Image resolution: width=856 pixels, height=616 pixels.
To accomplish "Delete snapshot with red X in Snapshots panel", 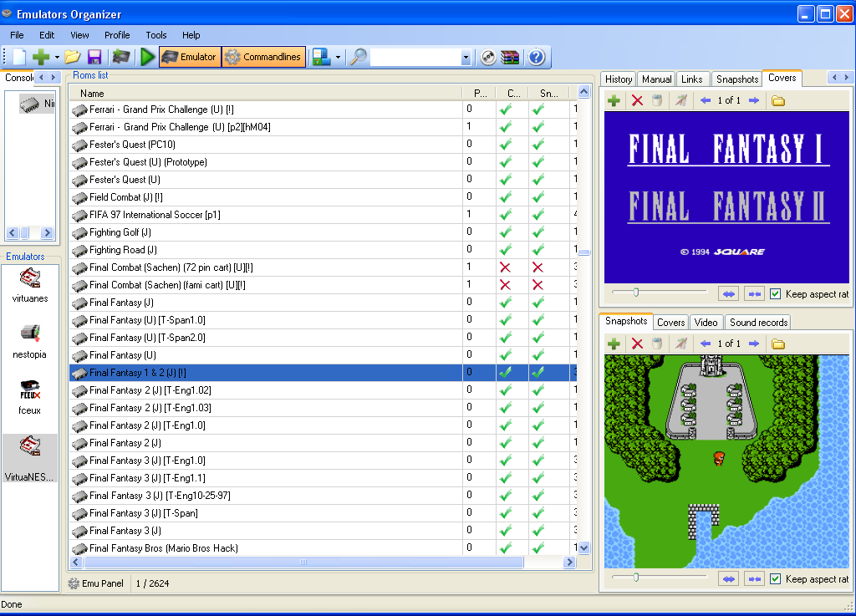I will 637,344.
